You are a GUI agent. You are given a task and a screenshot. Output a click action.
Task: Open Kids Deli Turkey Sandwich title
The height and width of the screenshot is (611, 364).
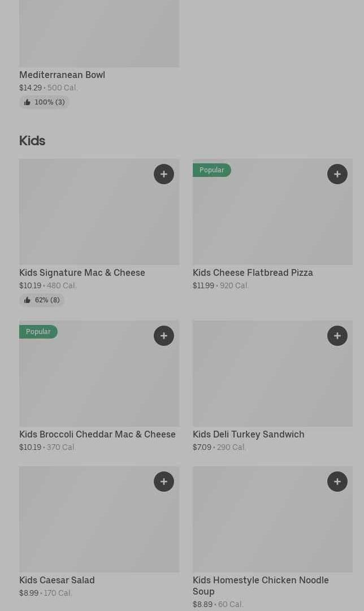point(249,435)
